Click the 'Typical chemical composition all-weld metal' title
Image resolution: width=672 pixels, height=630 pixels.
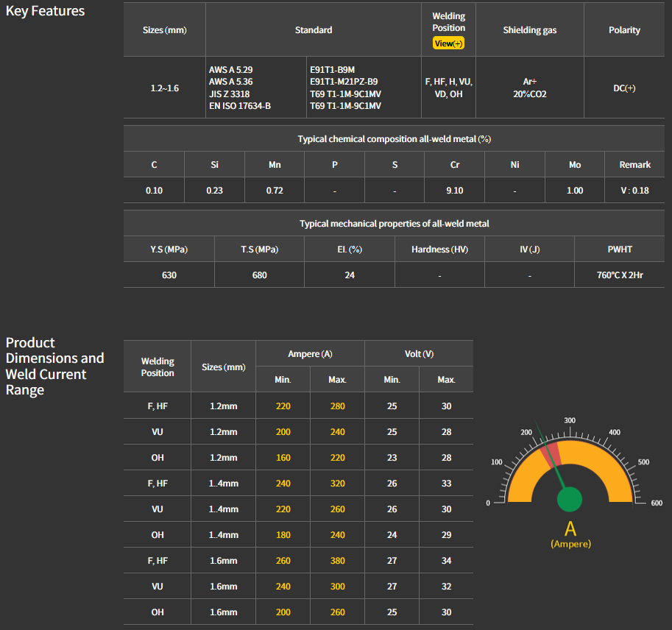(394, 139)
